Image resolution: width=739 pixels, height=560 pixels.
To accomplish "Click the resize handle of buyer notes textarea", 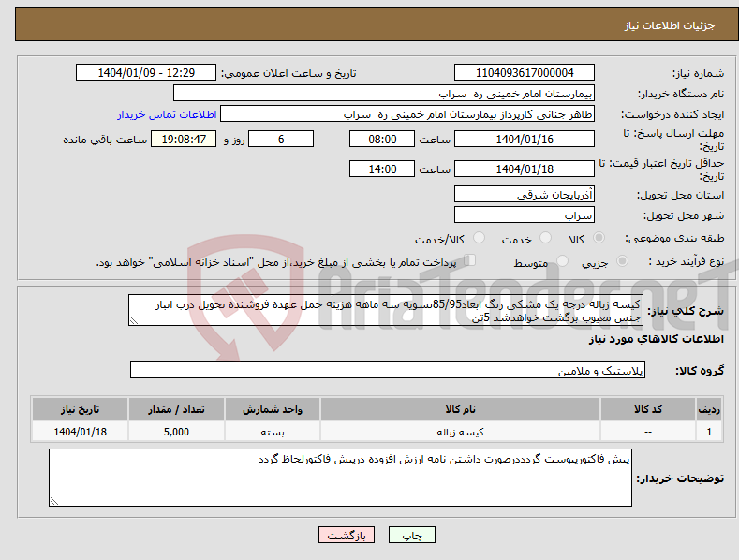I will pos(54,501).
